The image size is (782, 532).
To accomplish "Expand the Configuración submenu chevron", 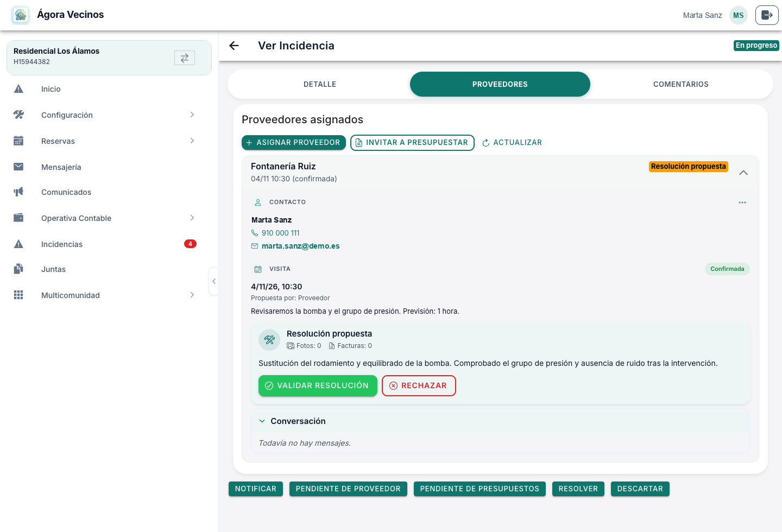I will [x=192, y=115].
